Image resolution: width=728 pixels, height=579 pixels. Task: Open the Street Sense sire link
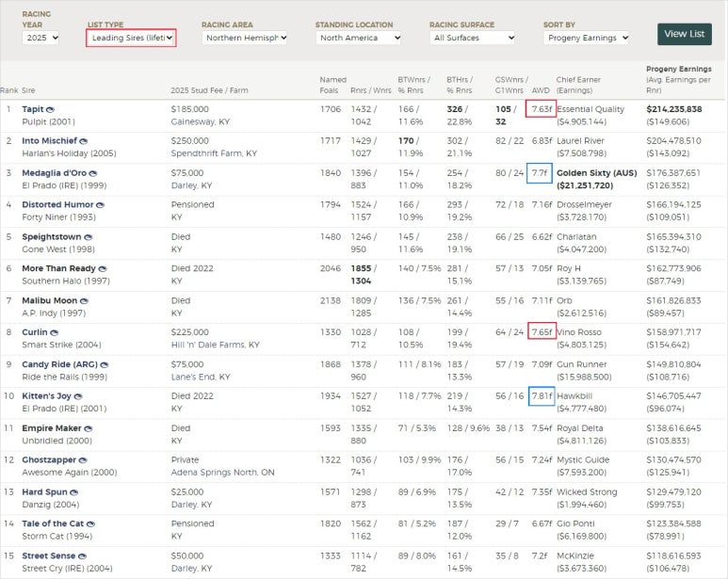(x=49, y=555)
